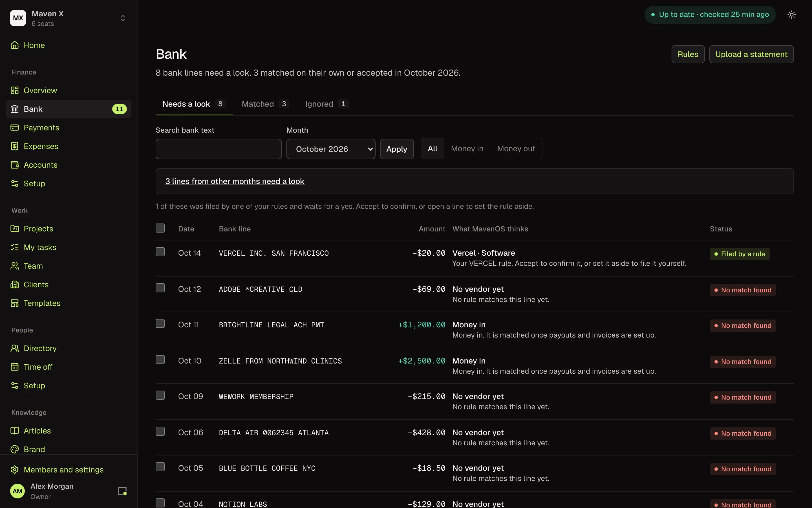
Task: Tick the select-all checkbox in table header
Action: point(160,228)
